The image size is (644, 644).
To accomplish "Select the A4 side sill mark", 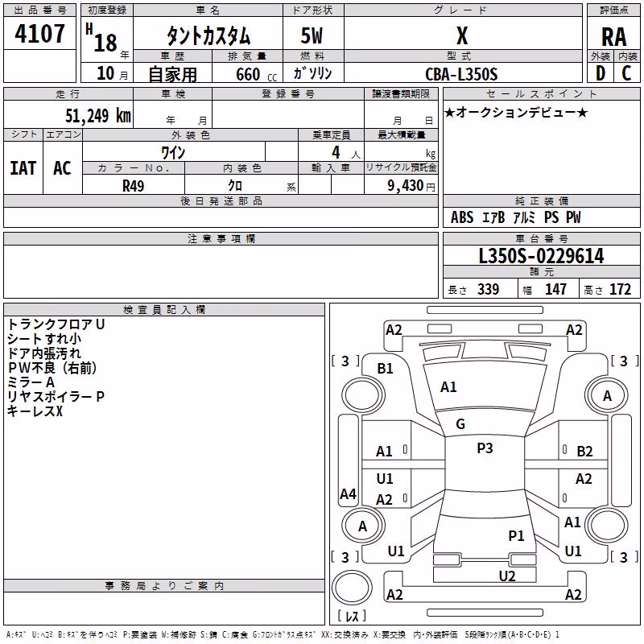I will point(348,493).
